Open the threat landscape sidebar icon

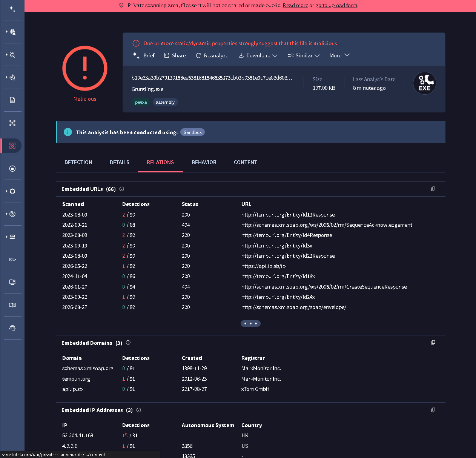point(12,32)
